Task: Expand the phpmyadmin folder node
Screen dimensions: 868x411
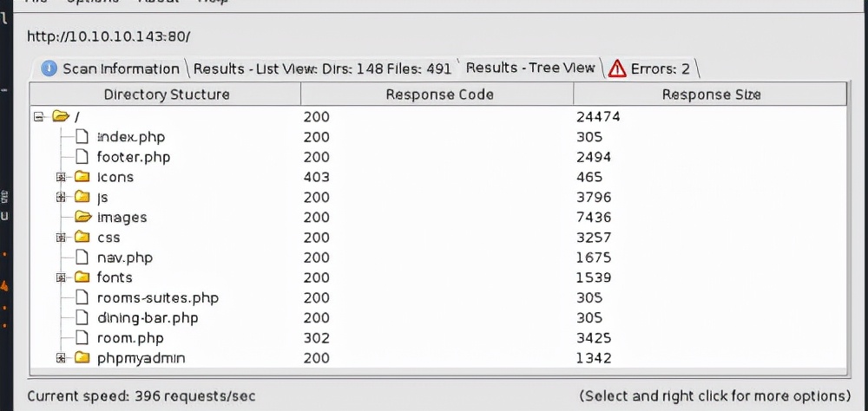Action: [61, 358]
